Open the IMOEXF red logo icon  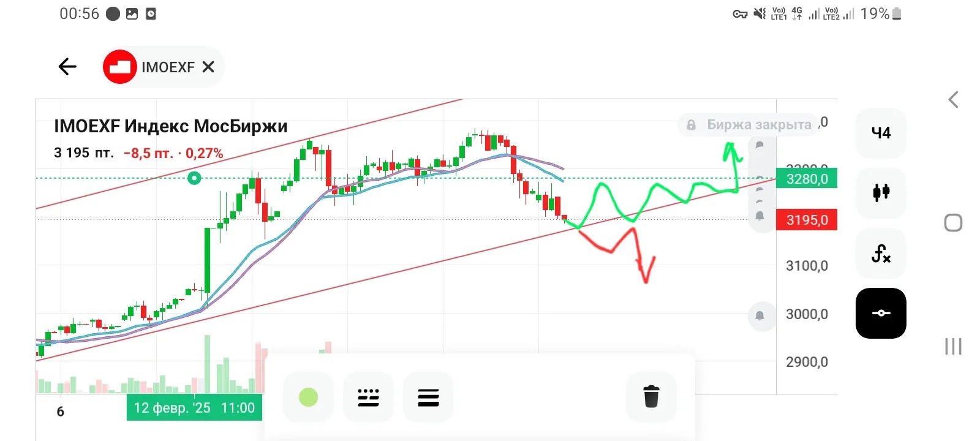click(x=119, y=67)
